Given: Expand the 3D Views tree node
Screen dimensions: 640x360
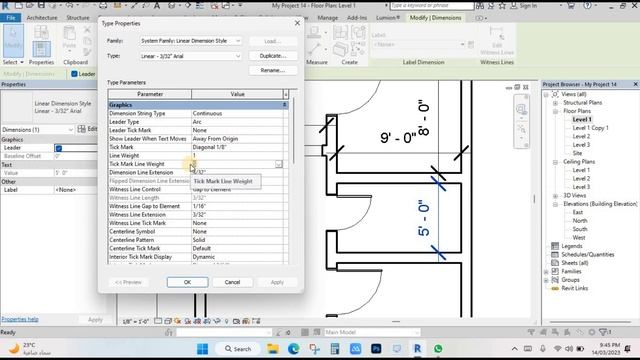Looking at the screenshot, I should [555, 196].
